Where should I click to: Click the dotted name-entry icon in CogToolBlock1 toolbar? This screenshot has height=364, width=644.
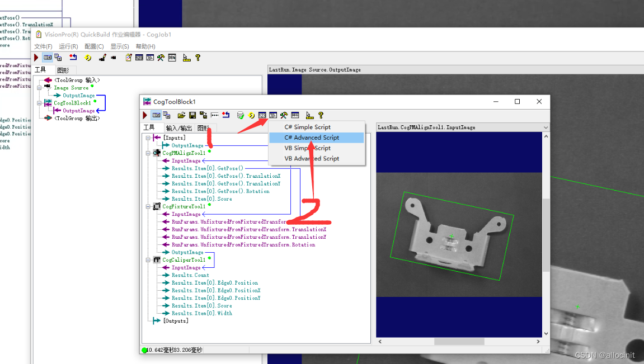214,115
